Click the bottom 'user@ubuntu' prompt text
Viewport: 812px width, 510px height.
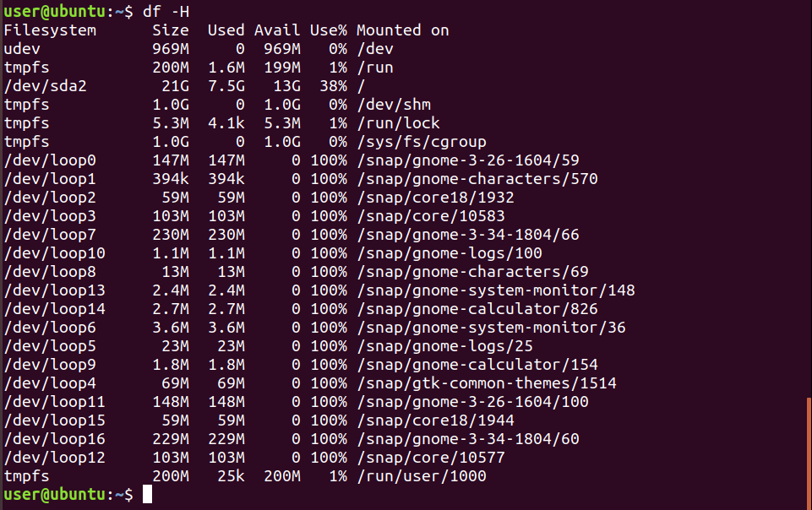54,495
